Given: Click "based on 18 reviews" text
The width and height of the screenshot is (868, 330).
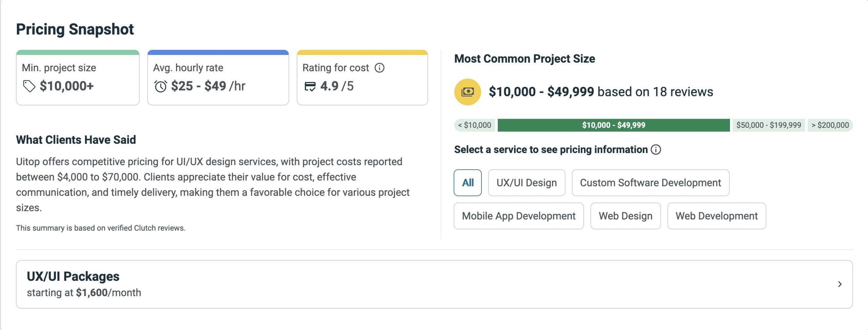Looking at the screenshot, I should (654, 91).
